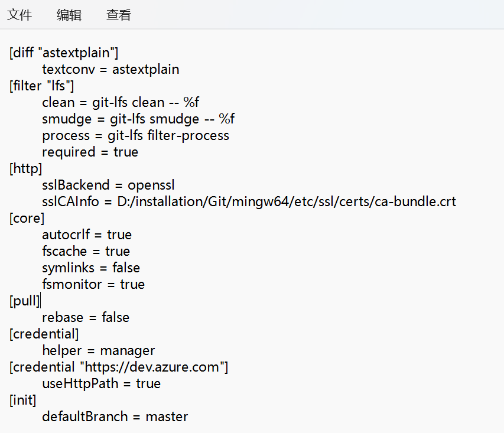Place cursor on required = true
Screen dimensions: 504x433
click(90, 152)
